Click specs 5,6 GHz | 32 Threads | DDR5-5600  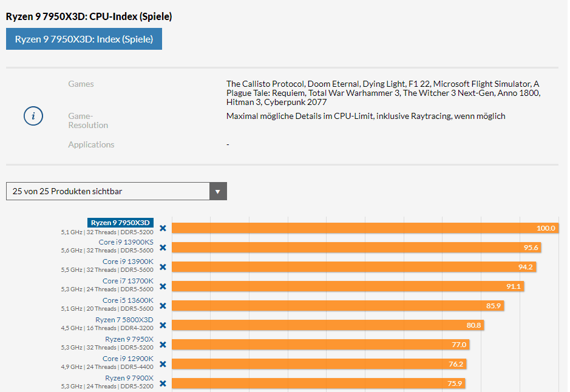(107, 251)
